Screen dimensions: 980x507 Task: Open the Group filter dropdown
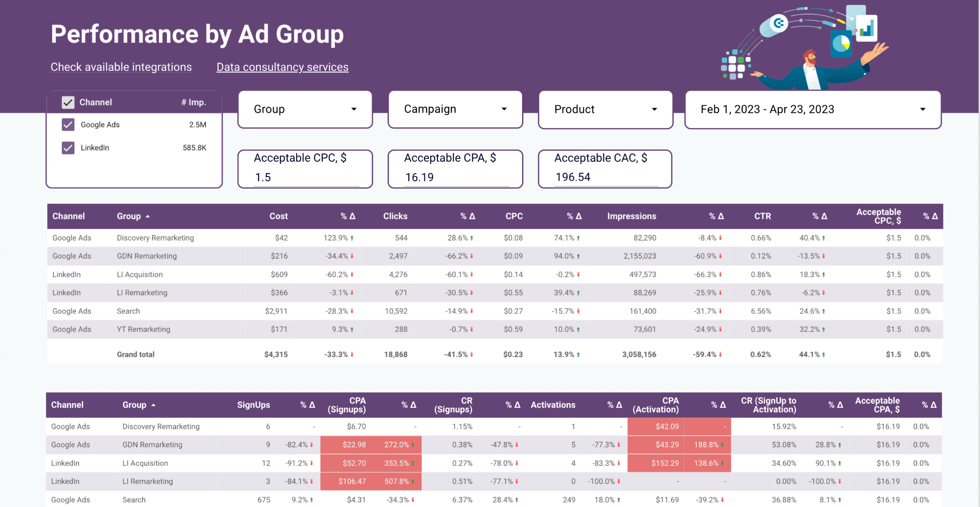305,109
